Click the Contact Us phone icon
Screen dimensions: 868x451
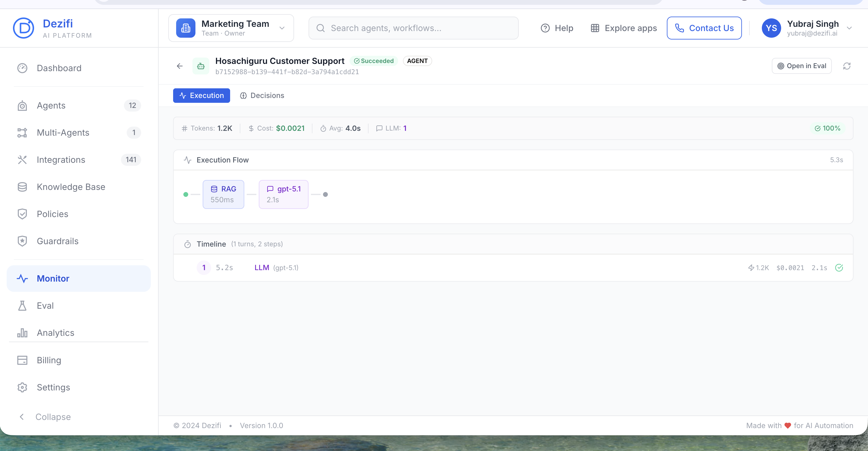[x=680, y=28]
